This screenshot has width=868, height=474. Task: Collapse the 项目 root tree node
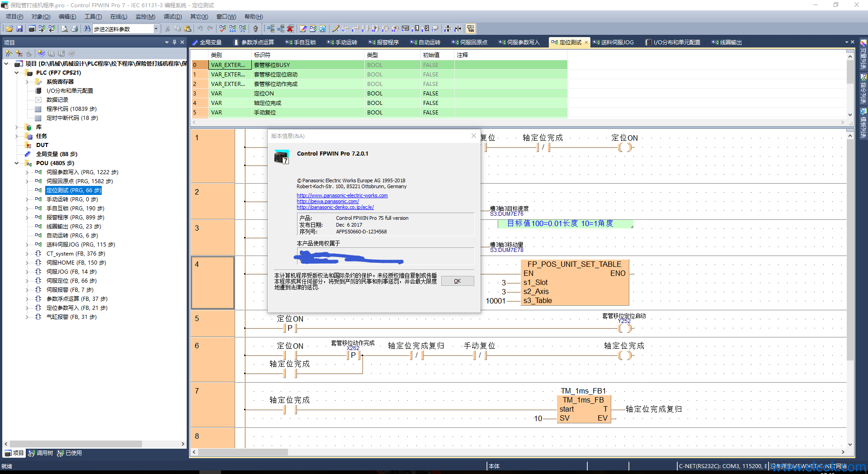pyautogui.click(x=6, y=64)
